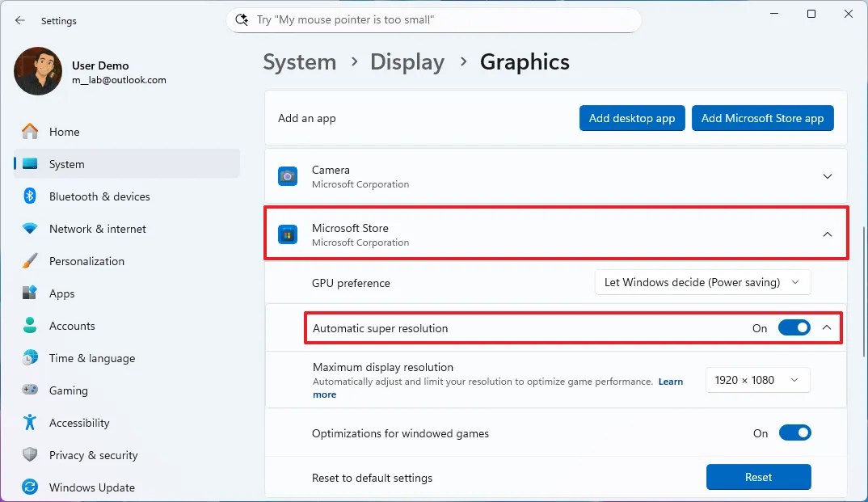Close the Settings window
This screenshot has height=502, width=868.
[x=848, y=14]
